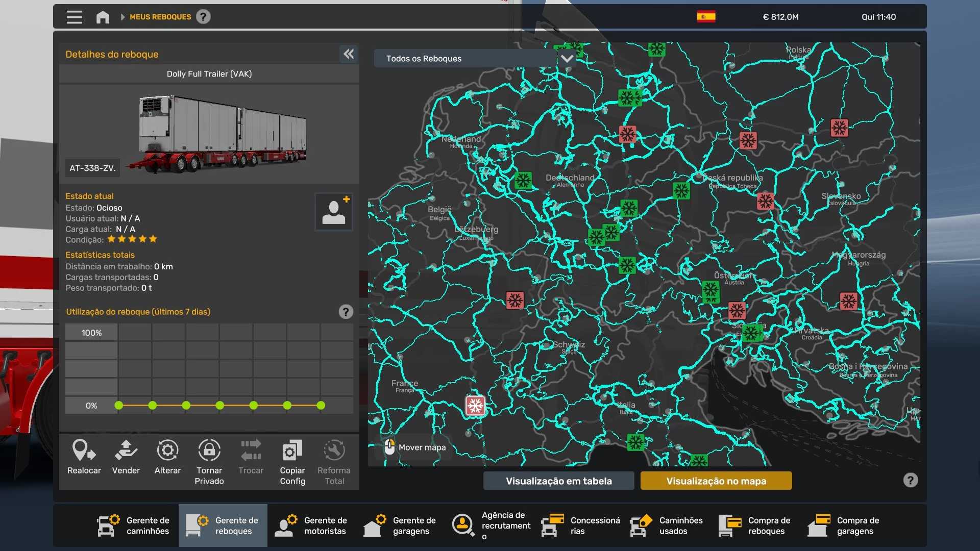Open Gerente de motoristas tab
This screenshot has height=551, width=980.
coord(311,525)
